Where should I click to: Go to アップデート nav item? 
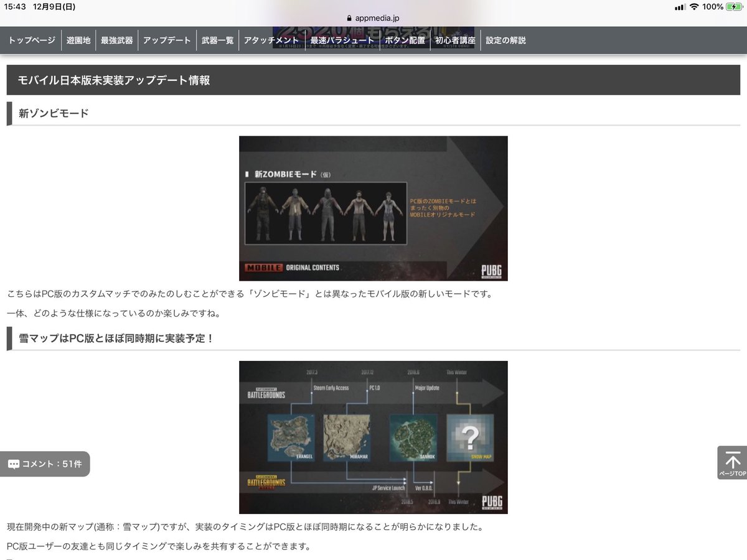click(167, 40)
